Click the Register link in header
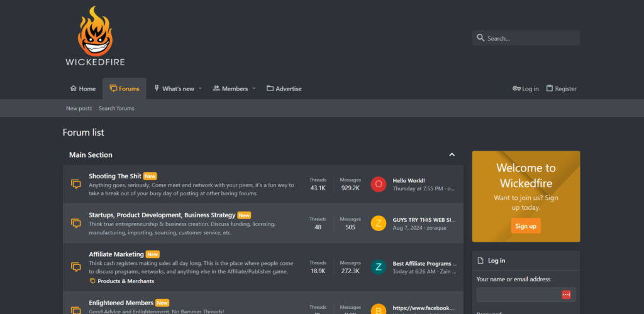Image resolution: width=644 pixels, height=314 pixels. 562,89
